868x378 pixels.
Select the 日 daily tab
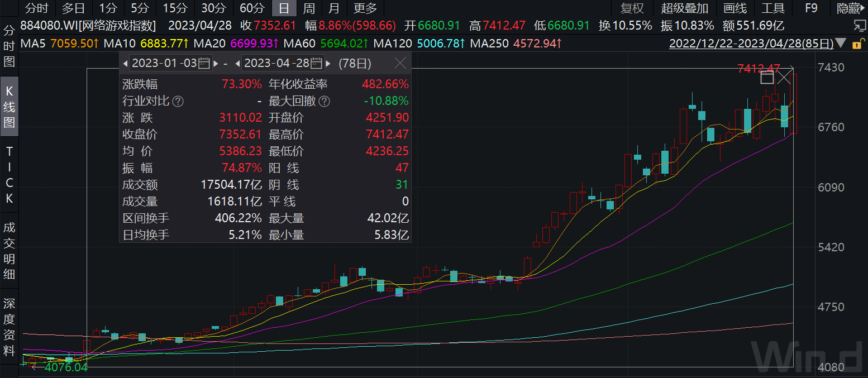[x=284, y=8]
